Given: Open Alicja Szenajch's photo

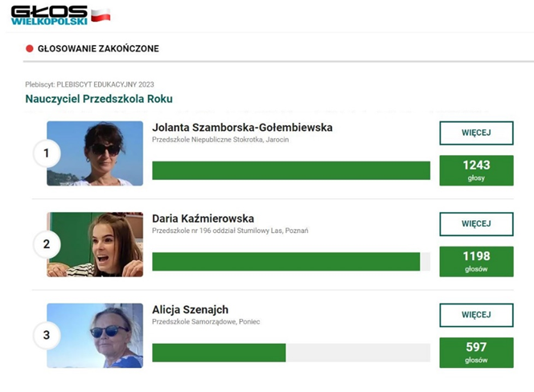Looking at the screenshot, I should click(95, 335).
